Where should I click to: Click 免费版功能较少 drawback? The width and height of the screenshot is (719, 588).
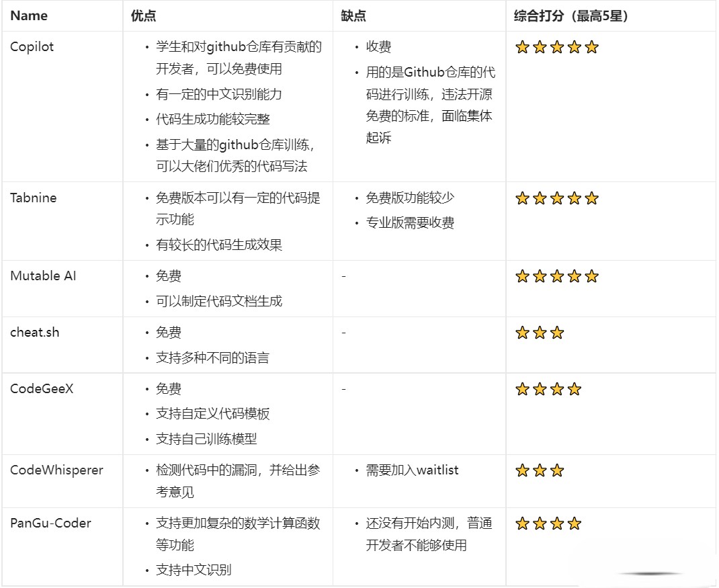tap(410, 198)
